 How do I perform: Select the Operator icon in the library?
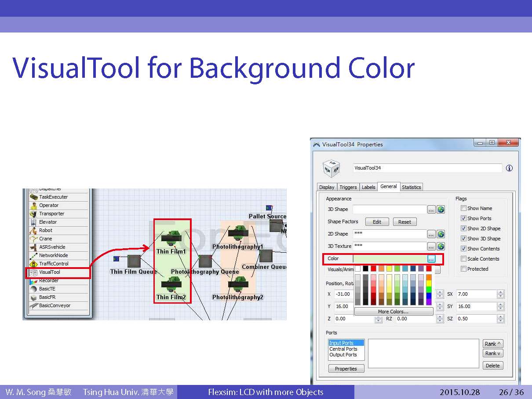click(x=33, y=205)
